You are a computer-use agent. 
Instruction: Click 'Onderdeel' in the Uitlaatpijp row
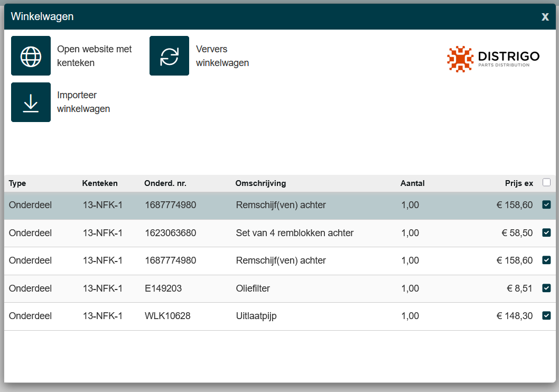point(30,316)
